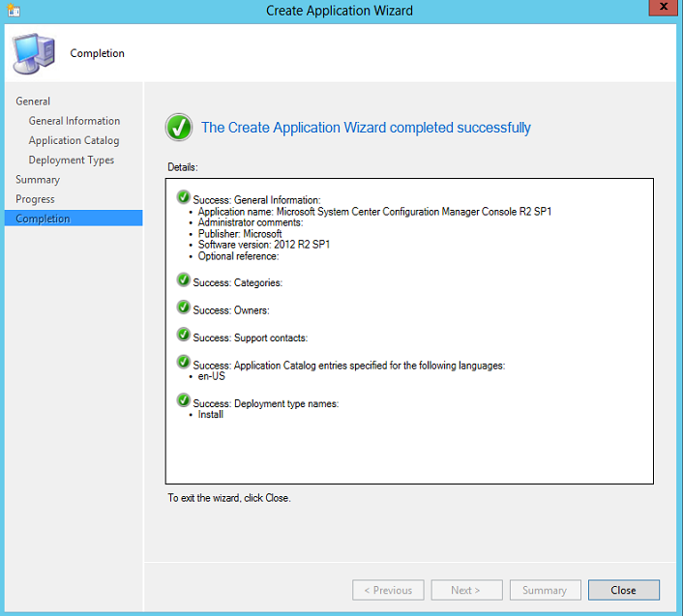This screenshot has width=683, height=616.
Task: Click the Details: label
Action: pyautogui.click(x=183, y=167)
